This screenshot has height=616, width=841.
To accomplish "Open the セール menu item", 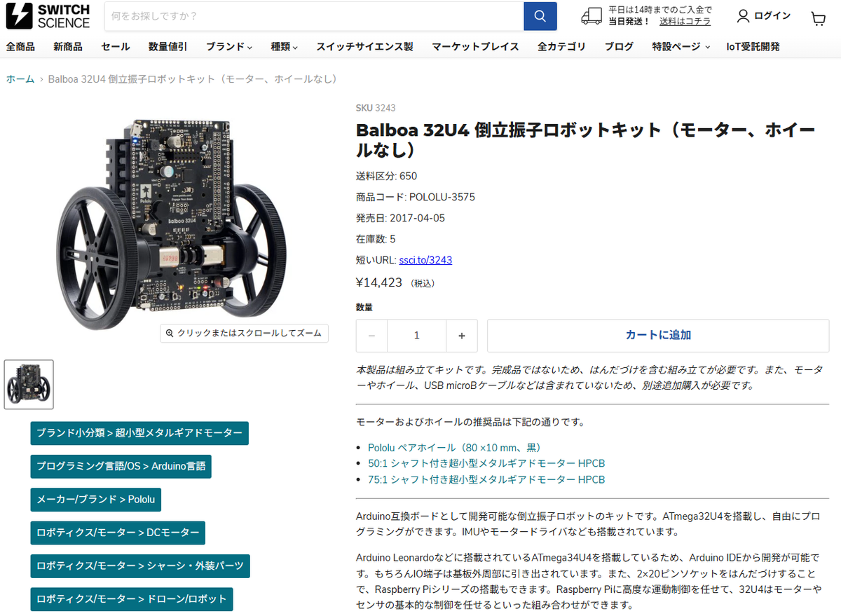I will click(116, 47).
